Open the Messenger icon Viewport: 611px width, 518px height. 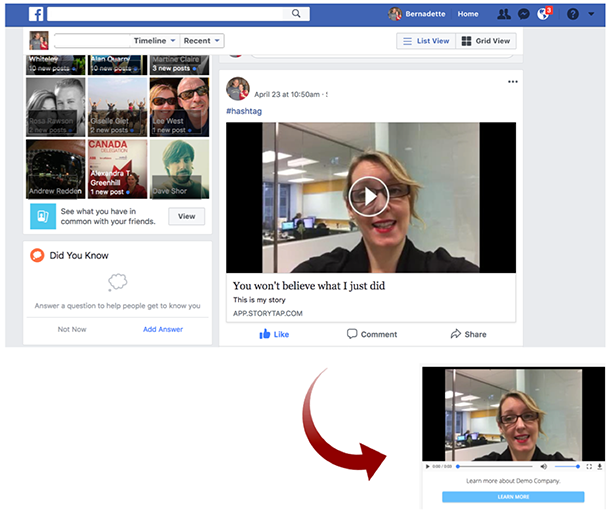click(x=523, y=14)
